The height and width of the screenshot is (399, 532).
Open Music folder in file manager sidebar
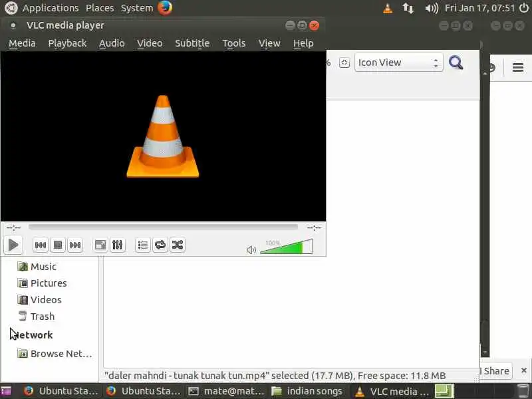coord(37,267)
